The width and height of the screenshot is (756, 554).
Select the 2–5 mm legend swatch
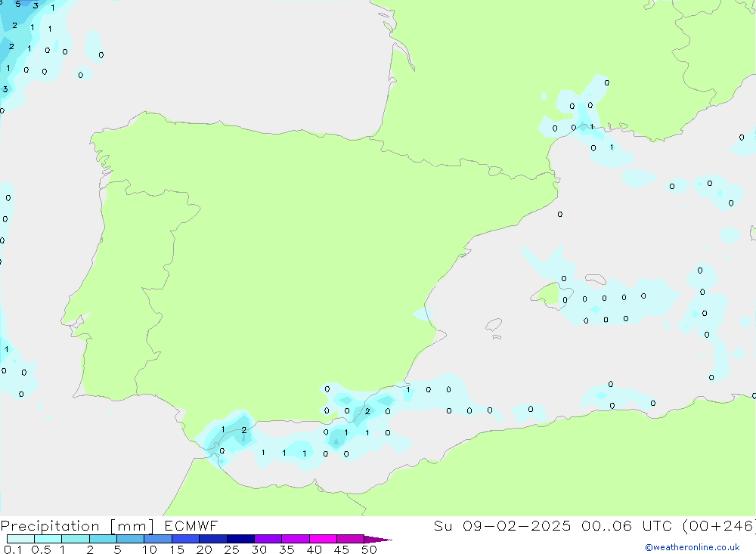(103, 539)
